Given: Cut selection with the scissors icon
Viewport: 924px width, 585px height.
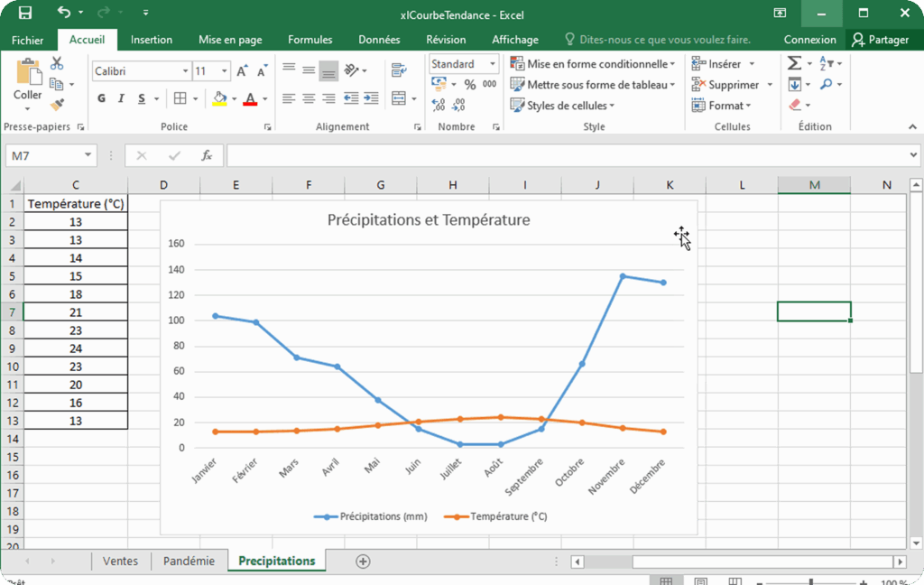Looking at the screenshot, I should click(57, 63).
